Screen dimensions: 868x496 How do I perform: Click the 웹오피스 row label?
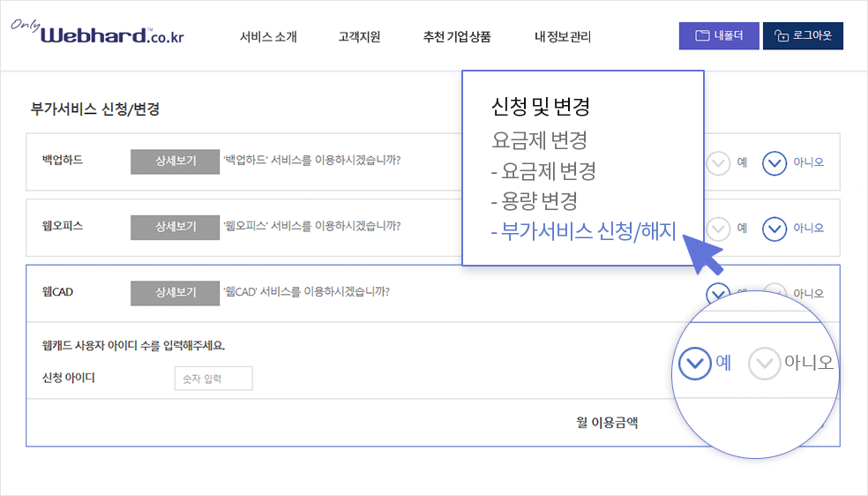click(63, 226)
